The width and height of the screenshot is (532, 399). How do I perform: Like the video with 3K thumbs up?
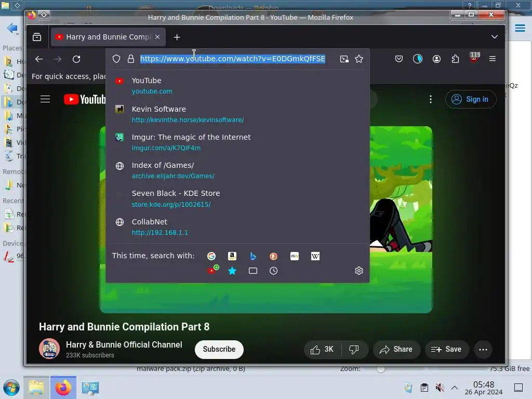322,350
